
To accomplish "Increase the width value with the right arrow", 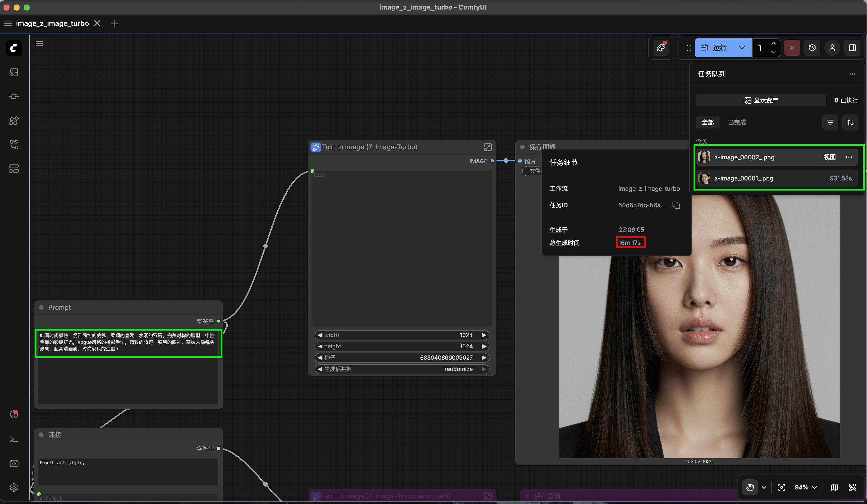I will pos(484,335).
